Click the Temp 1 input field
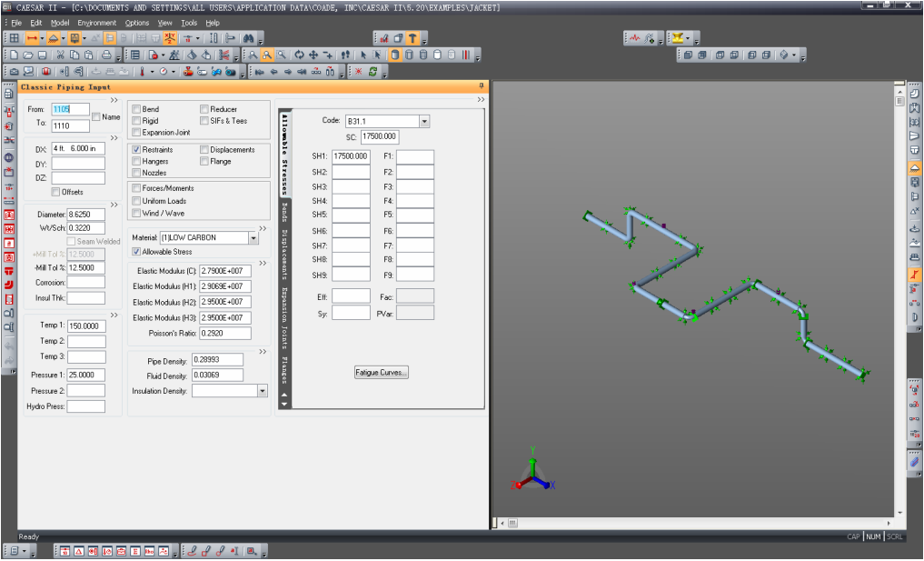Screen dimensions: 924x561 click(86, 325)
